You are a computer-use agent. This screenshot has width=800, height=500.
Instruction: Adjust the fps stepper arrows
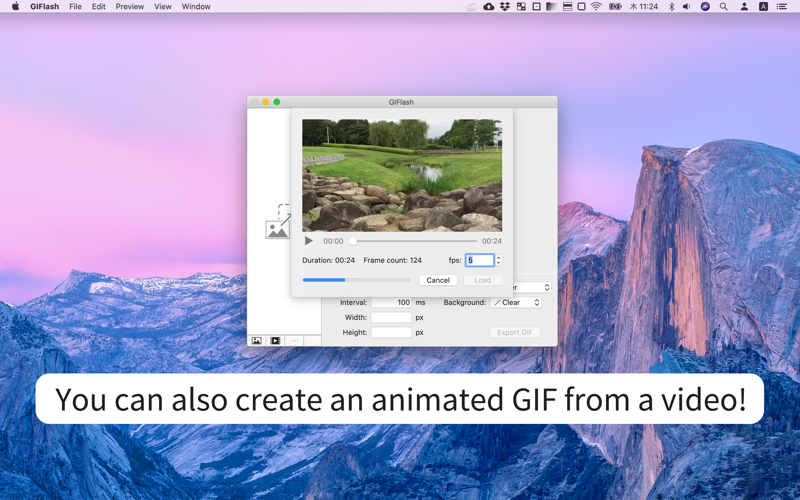[498, 260]
